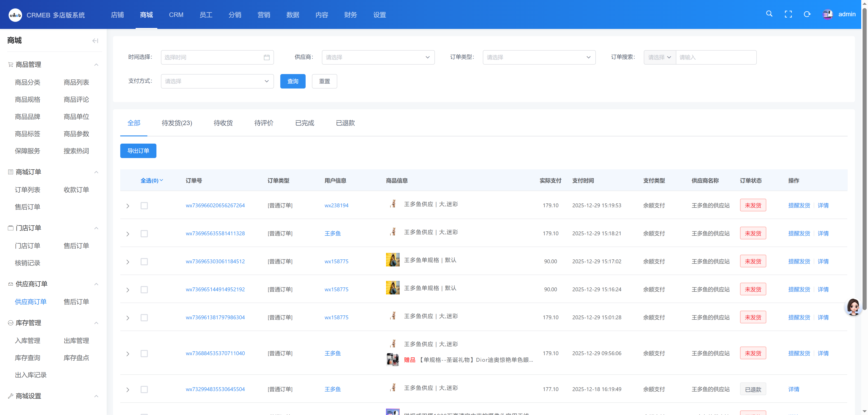
Task: Toggle fullscreen mode icon
Action: coord(788,14)
